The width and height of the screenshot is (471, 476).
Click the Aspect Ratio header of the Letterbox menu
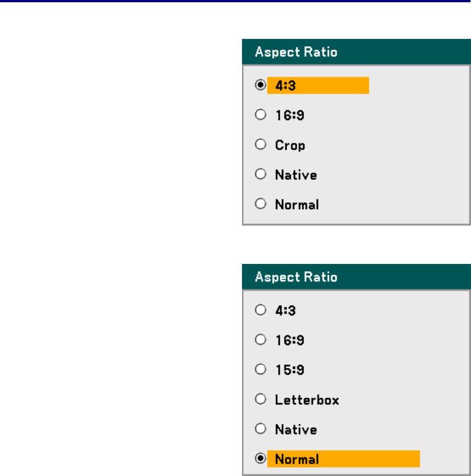(x=296, y=277)
